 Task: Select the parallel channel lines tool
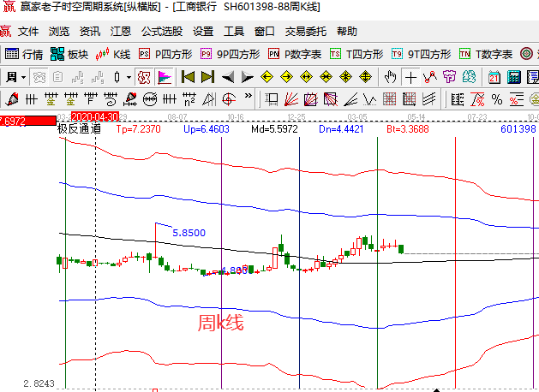[429, 99]
